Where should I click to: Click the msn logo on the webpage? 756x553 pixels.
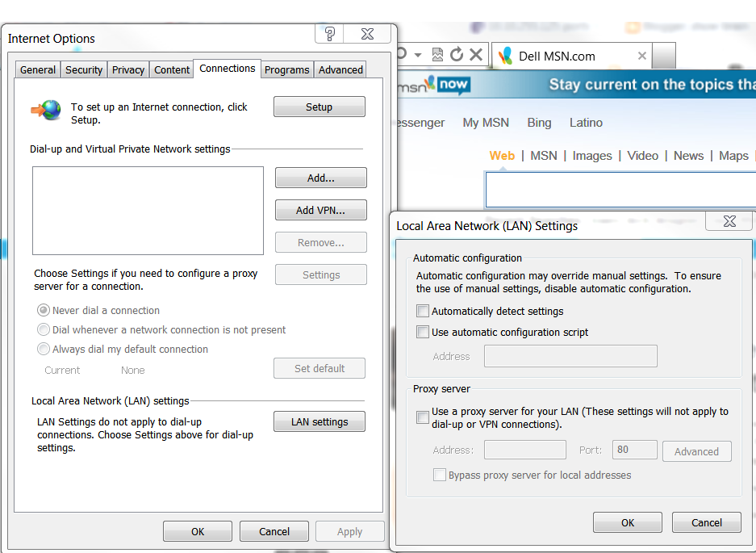414,86
